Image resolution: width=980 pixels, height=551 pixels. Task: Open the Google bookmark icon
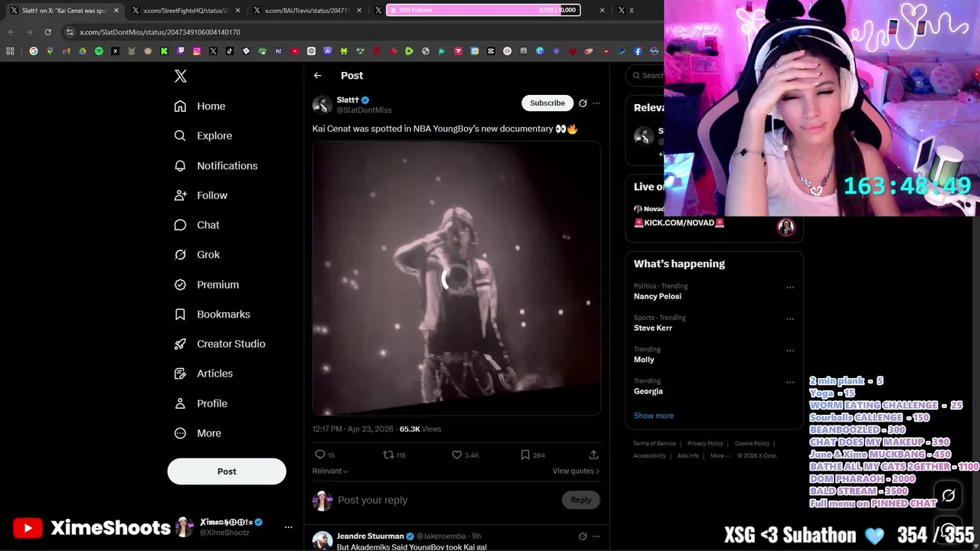[34, 51]
